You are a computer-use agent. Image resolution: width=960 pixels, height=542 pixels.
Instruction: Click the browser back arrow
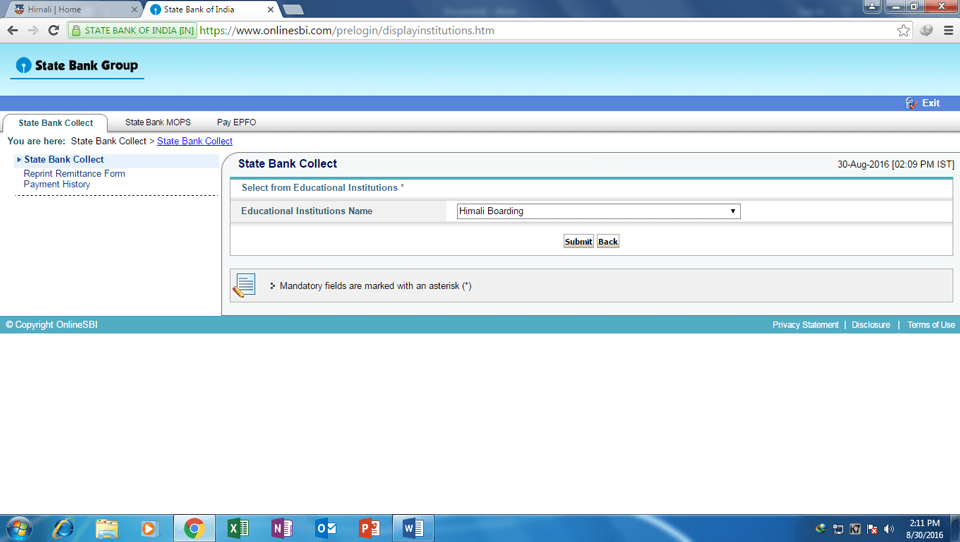tap(13, 30)
